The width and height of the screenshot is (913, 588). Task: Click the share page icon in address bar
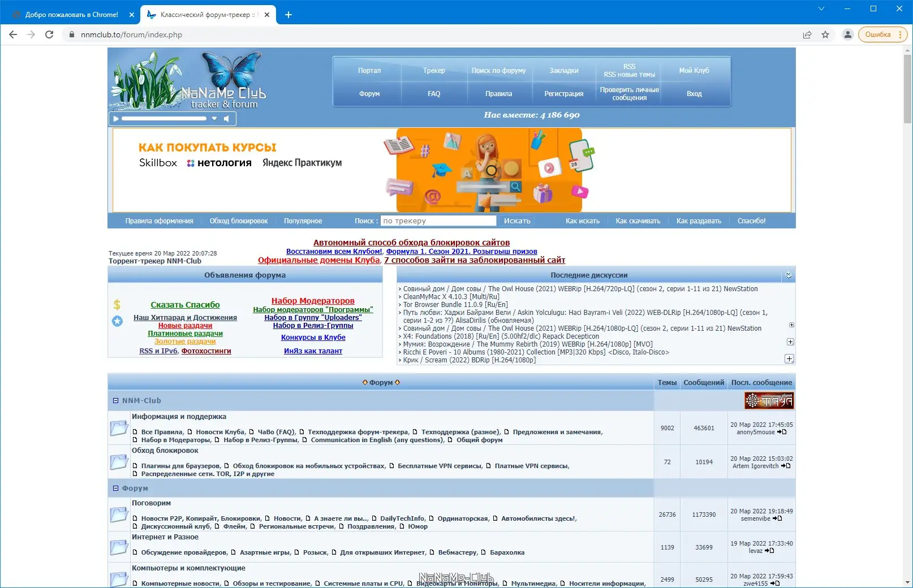tap(807, 34)
